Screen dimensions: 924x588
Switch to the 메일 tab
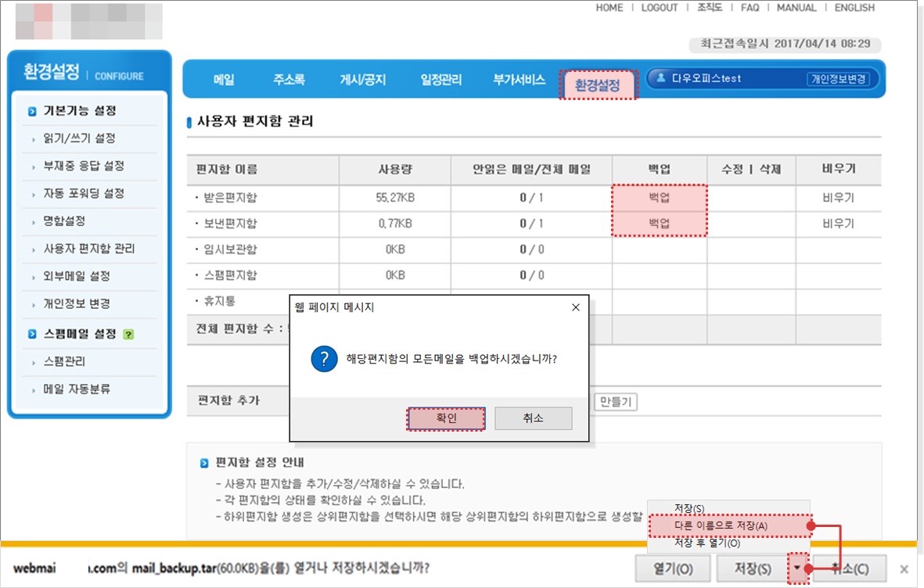coord(224,80)
